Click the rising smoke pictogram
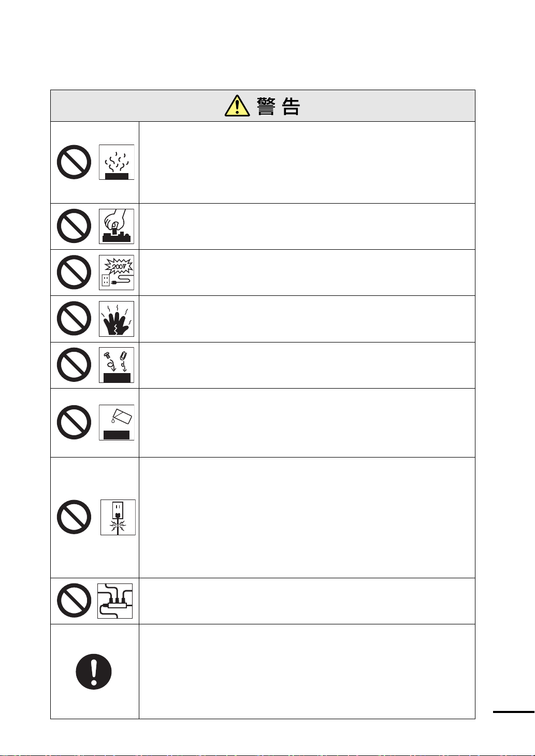Viewport: 535px width, 756px height. pos(117,162)
